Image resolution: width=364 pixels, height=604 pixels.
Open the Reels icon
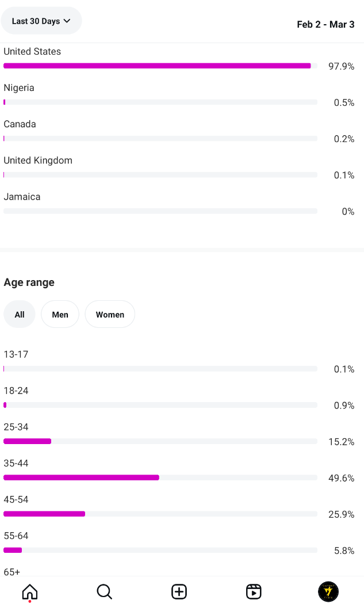[254, 592]
